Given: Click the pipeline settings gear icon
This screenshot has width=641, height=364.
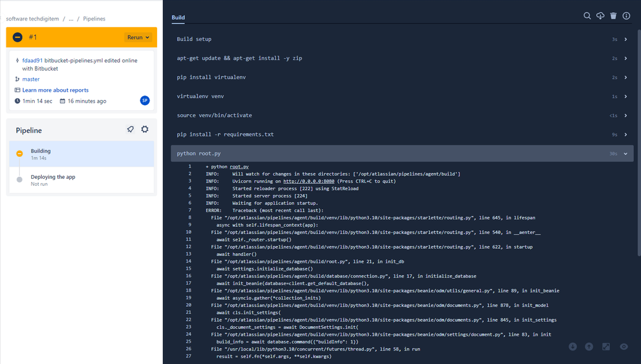Looking at the screenshot, I should pos(145,129).
